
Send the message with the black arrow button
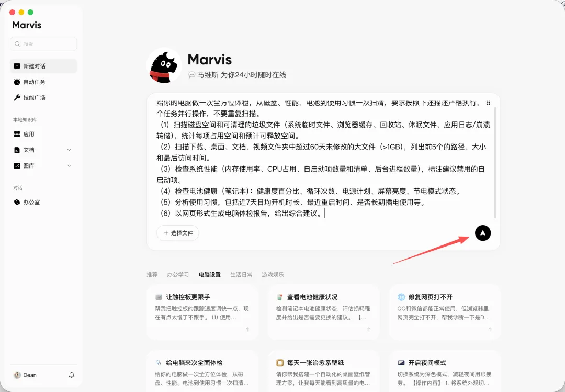pos(483,233)
